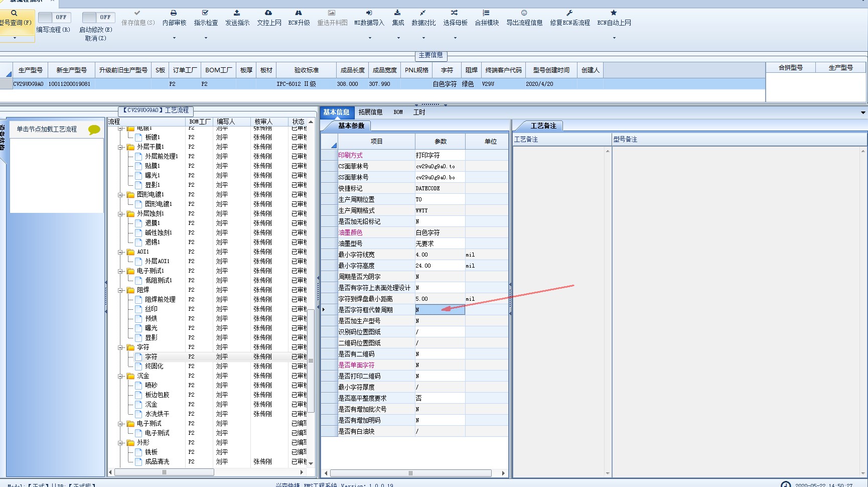868x487 pixels.
Task: Switch to the 工时 tab
Action: tap(419, 112)
